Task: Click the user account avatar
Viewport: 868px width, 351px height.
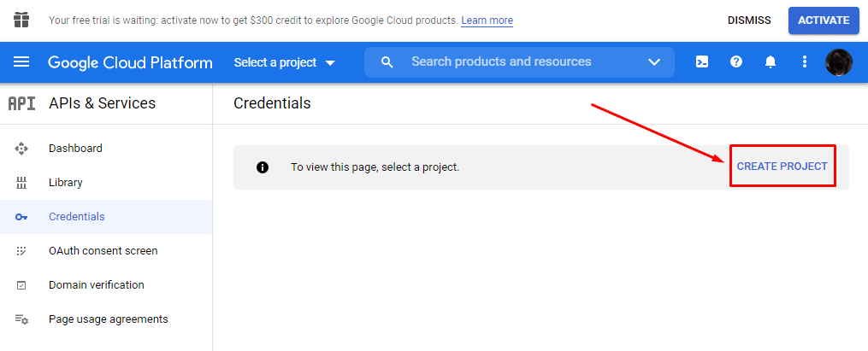Action: [838, 62]
